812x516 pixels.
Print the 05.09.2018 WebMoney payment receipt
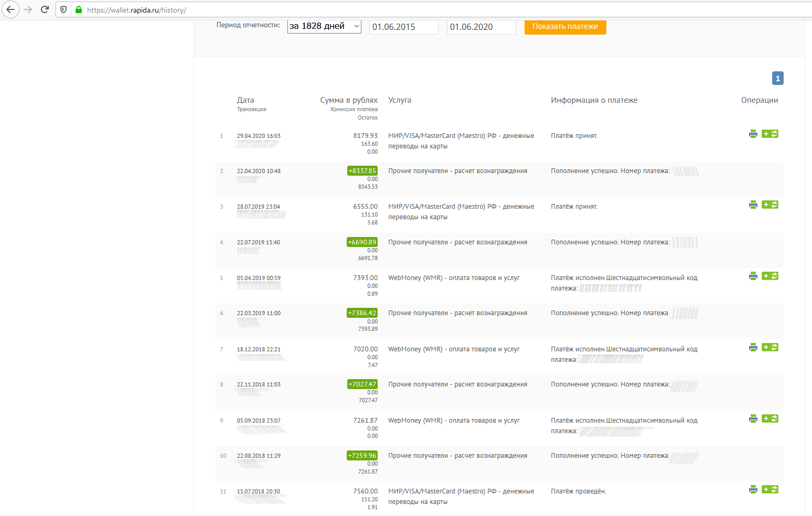pyautogui.click(x=753, y=418)
